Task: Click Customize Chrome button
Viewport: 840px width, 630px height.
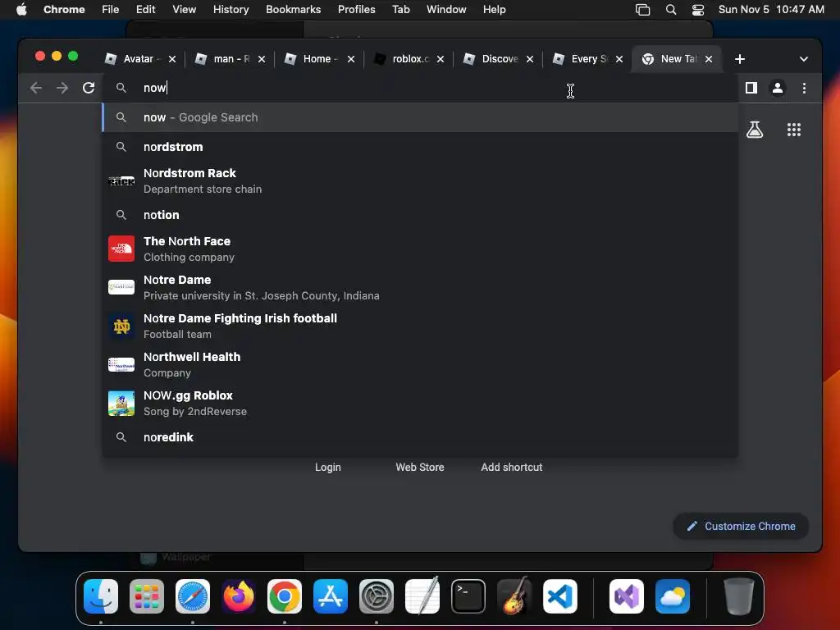Action: pyautogui.click(x=741, y=526)
